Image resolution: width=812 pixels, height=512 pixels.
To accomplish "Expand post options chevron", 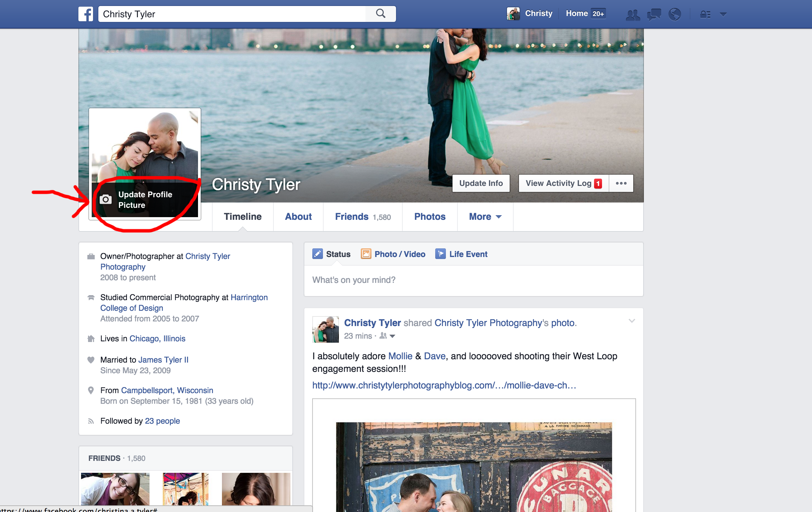I will tap(632, 321).
